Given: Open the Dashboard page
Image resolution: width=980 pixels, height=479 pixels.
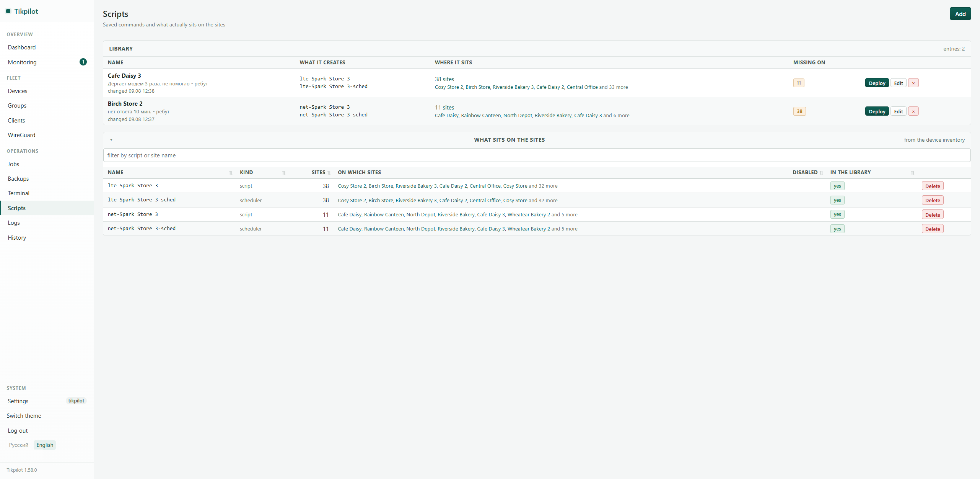Looking at the screenshot, I should pyautogui.click(x=47, y=47).
